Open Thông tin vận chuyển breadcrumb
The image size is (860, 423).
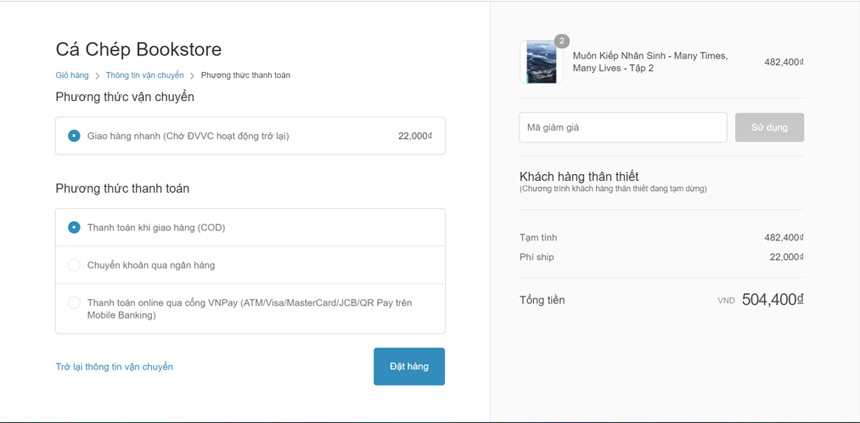coord(145,75)
